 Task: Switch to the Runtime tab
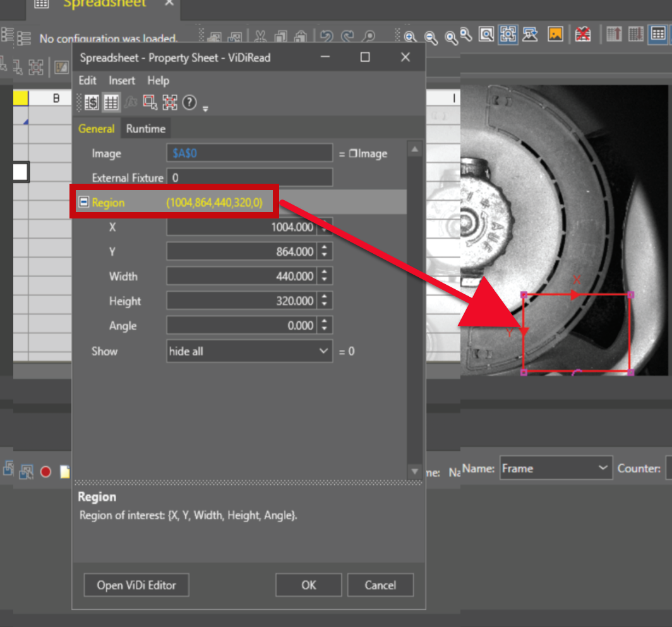[x=145, y=129]
